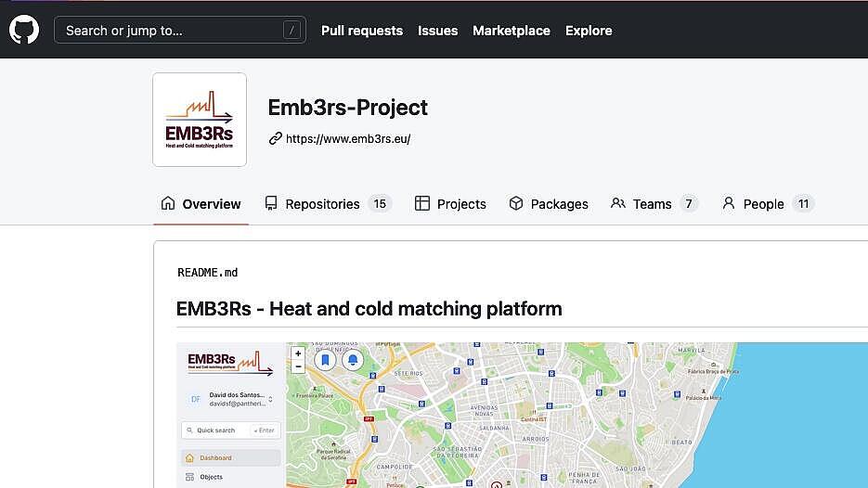The height and width of the screenshot is (488, 868).
Task: Switch to the Repositories tab
Action: [x=329, y=204]
